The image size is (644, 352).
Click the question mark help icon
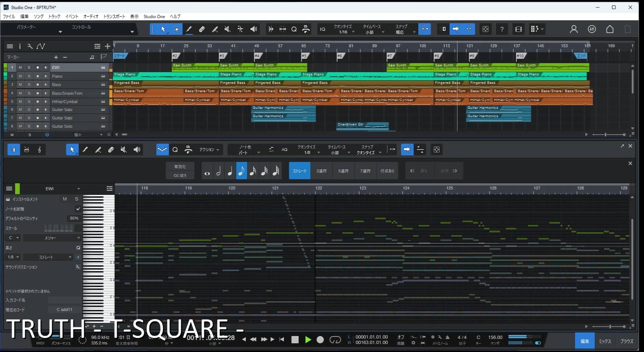tap(502, 29)
